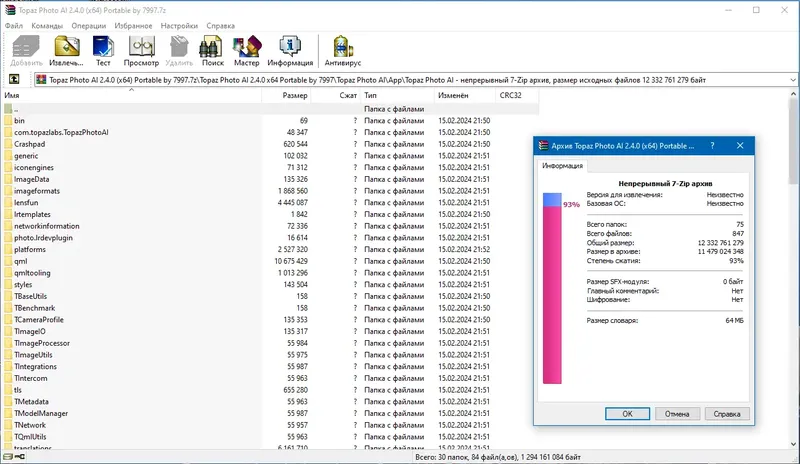This screenshot has height=464, width=800.
Task: Open the Команды menu
Action: pos(47,26)
